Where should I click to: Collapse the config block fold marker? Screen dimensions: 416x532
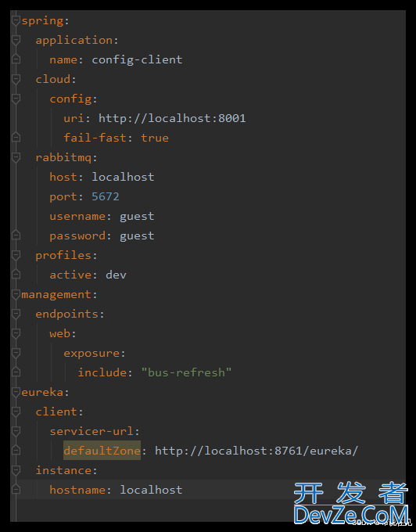(16, 99)
